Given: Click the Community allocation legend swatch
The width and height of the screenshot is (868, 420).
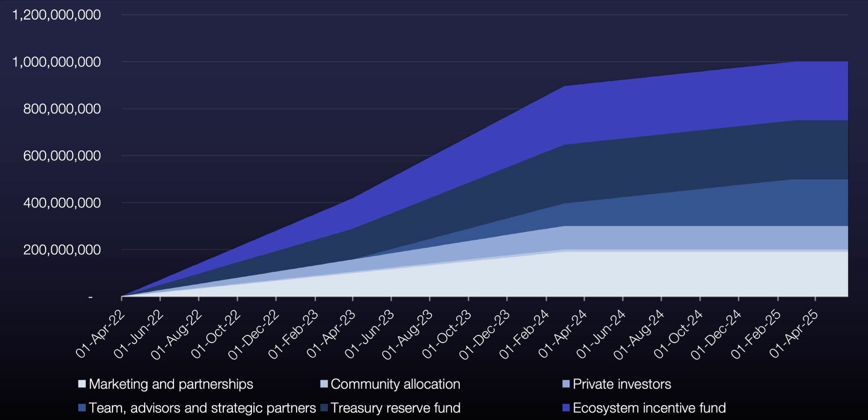Looking at the screenshot, I should (x=324, y=384).
